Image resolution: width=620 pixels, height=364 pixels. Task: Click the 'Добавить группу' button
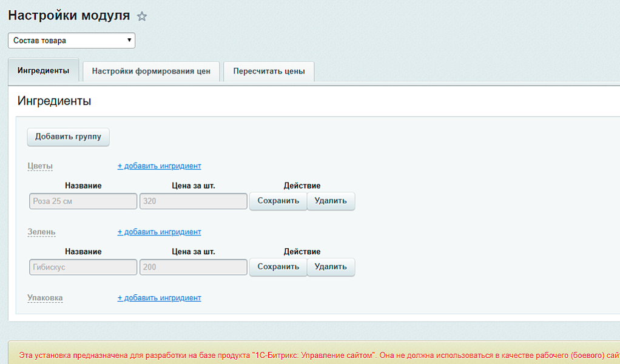67,136
